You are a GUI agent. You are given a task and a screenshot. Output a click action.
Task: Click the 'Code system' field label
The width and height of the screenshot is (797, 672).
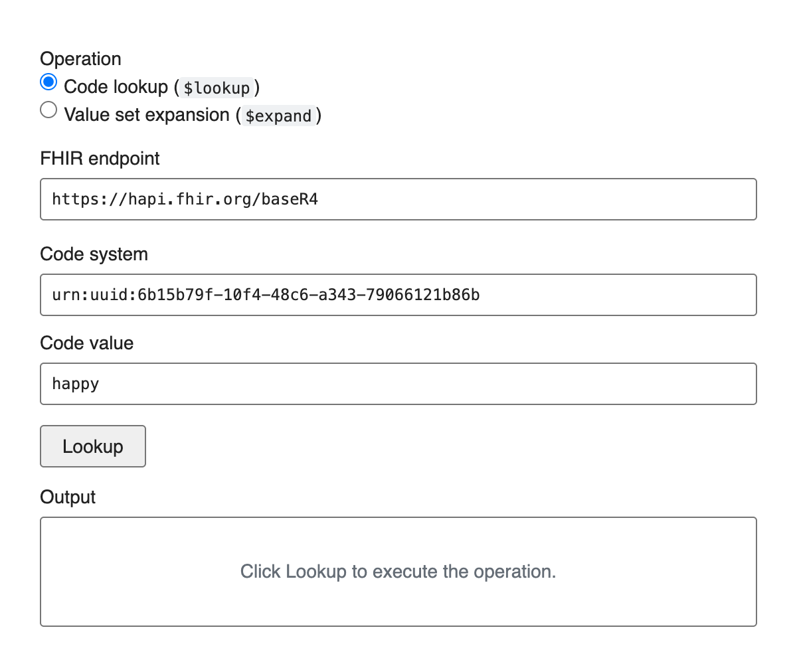click(94, 254)
